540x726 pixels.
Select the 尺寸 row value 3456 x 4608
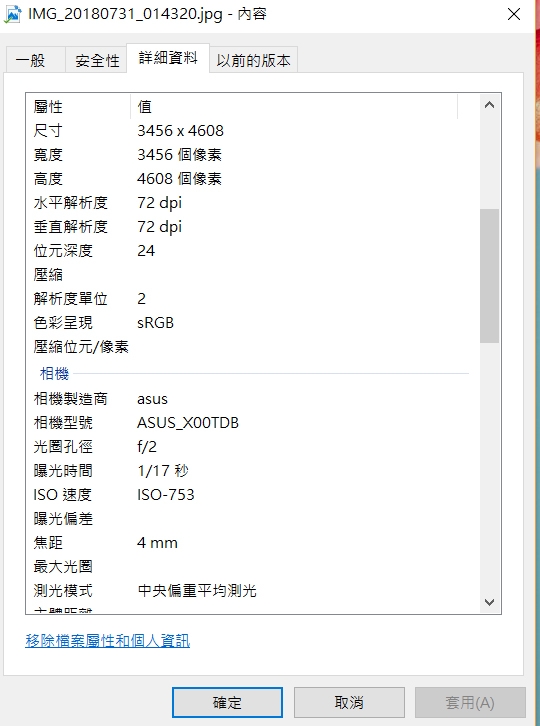180,131
